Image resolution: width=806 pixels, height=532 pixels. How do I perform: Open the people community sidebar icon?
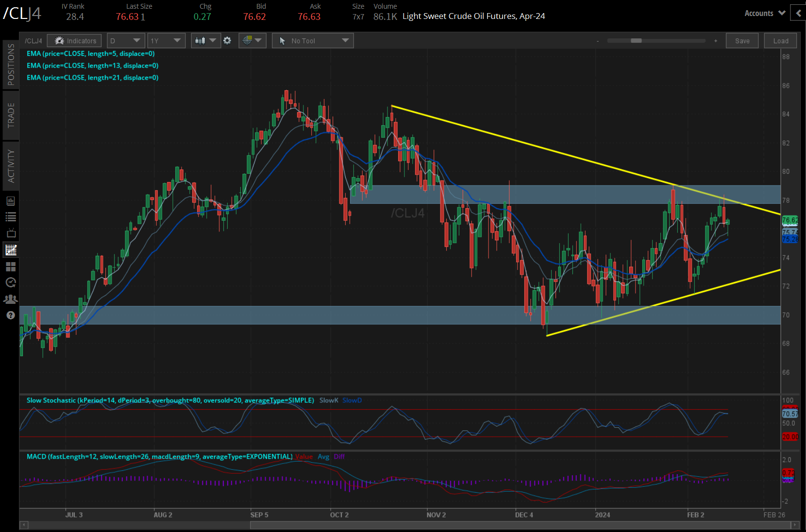pyautogui.click(x=11, y=299)
